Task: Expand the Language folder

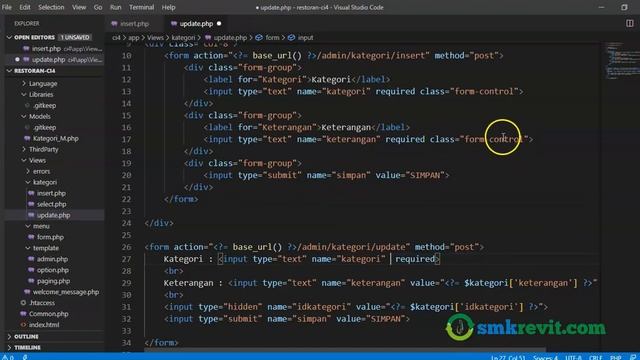Action: (24, 83)
